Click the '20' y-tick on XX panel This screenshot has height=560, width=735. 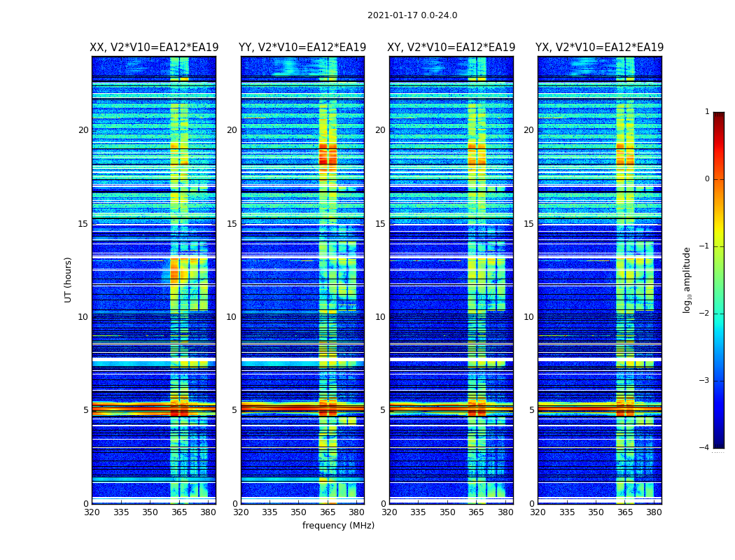pyautogui.click(x=83, y=130)
